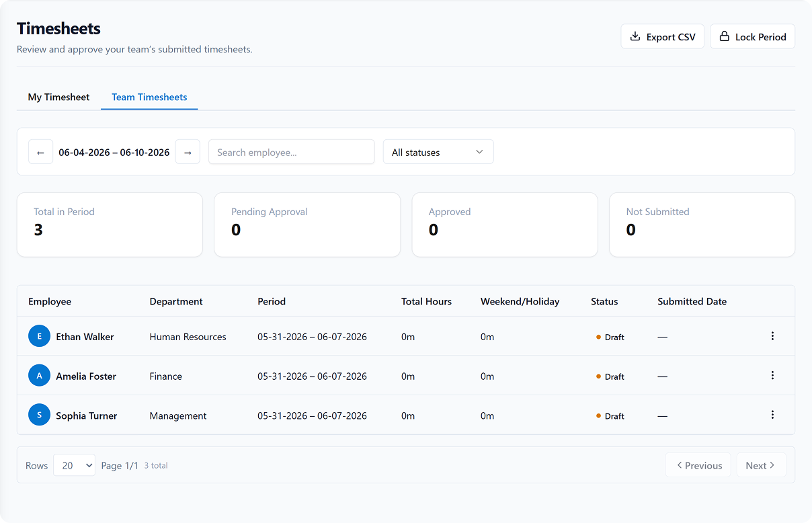The width and height of the screenshot is (812, 523).
Task: Lock the current period
Action: 752,37
